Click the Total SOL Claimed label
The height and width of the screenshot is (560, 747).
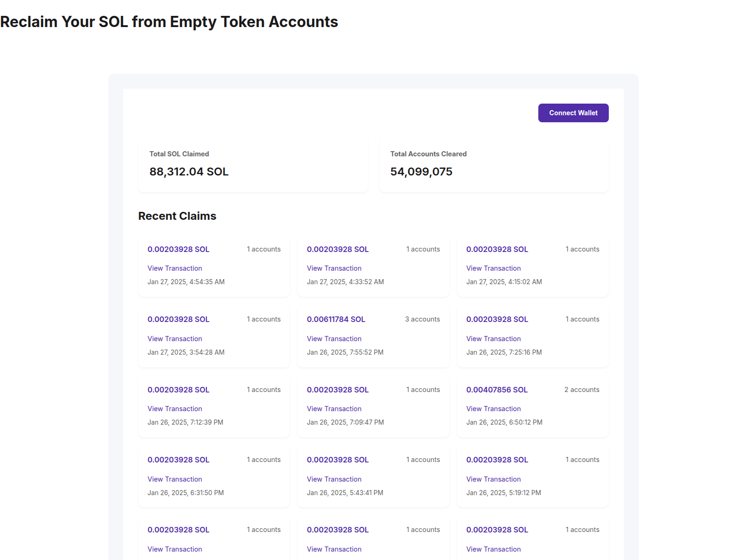[179, 154]
